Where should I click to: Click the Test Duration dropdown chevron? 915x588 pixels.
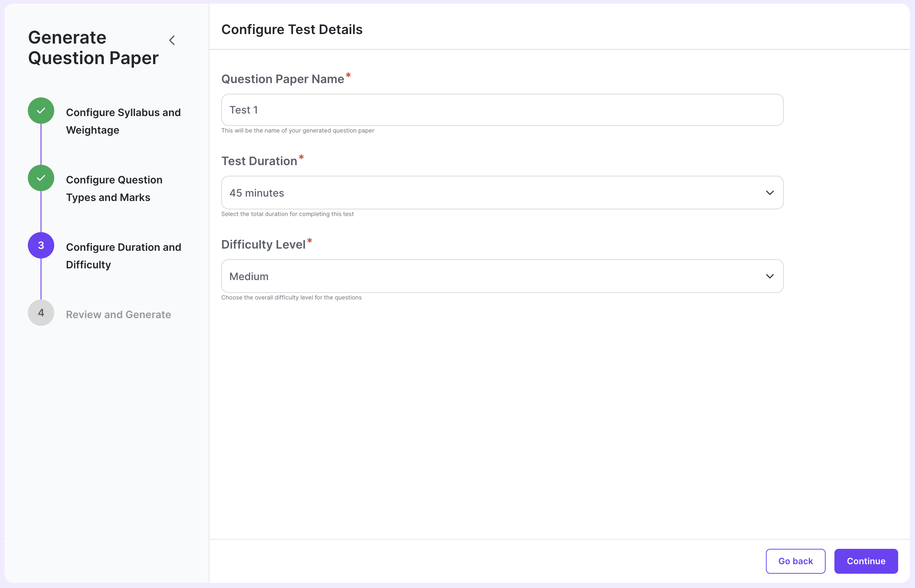tap(770, 193)
